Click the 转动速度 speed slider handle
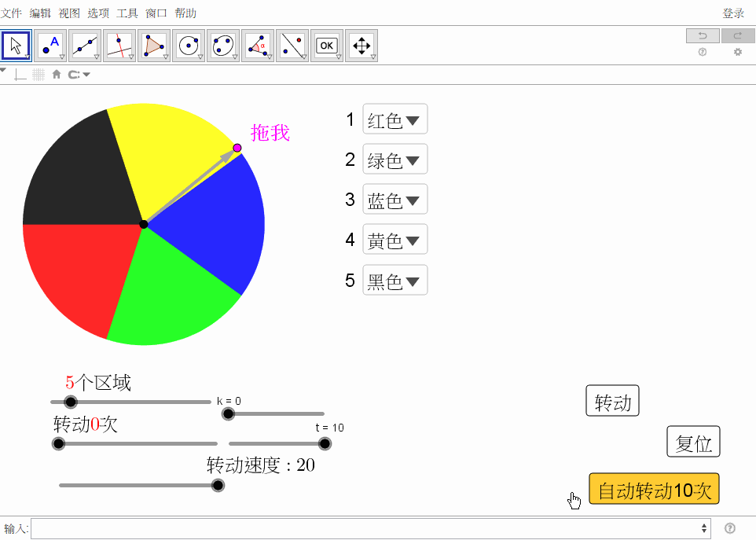The width and height of the screenshot is (756, 540). tap(218, 486)
